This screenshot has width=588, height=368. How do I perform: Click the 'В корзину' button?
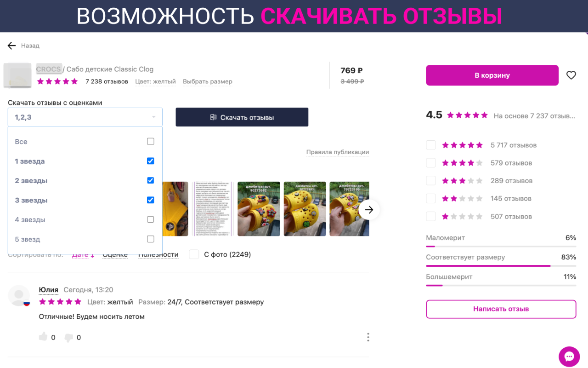492,75
